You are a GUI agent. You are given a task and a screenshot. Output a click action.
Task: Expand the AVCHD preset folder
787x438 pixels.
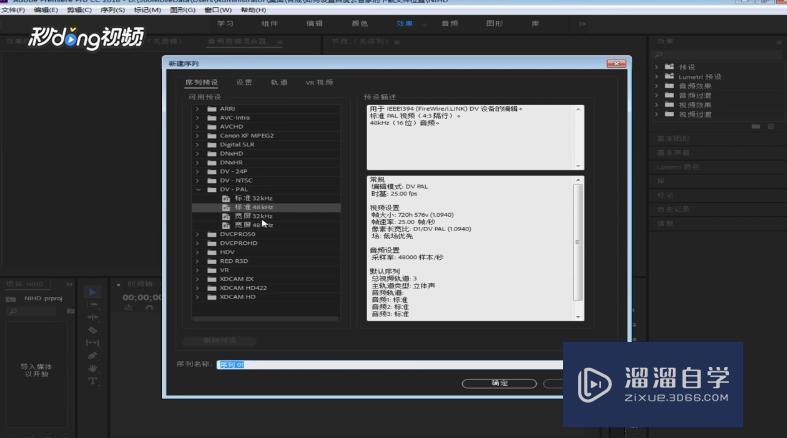pyautogui.click(x=197, y=127)
